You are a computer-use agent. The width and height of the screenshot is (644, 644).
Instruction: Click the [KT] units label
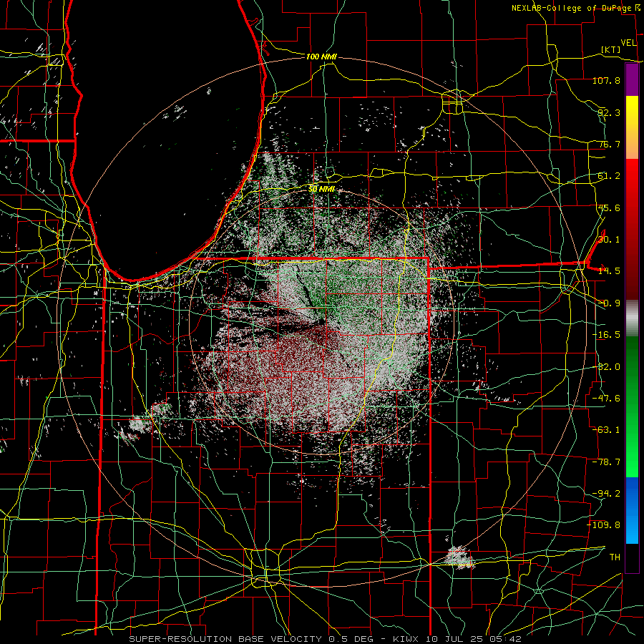(x=611, y=49)
